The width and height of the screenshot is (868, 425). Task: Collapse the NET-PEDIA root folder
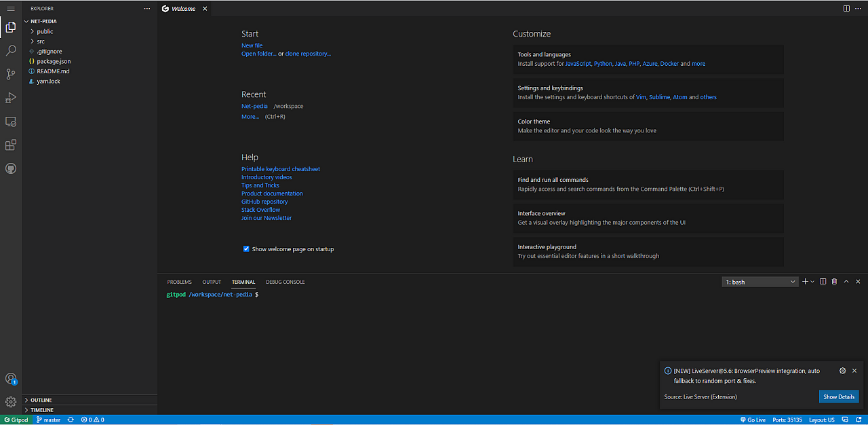43,21
